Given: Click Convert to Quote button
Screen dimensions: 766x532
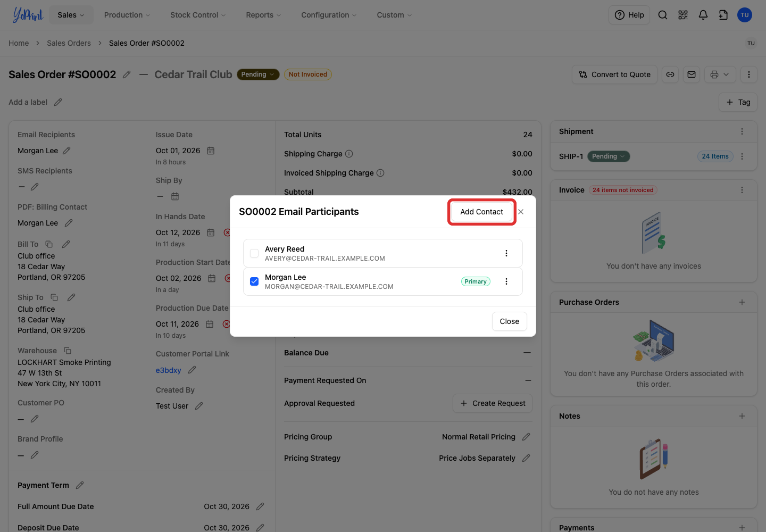Looking at the screenshot, I should click(x=615, y=74).
